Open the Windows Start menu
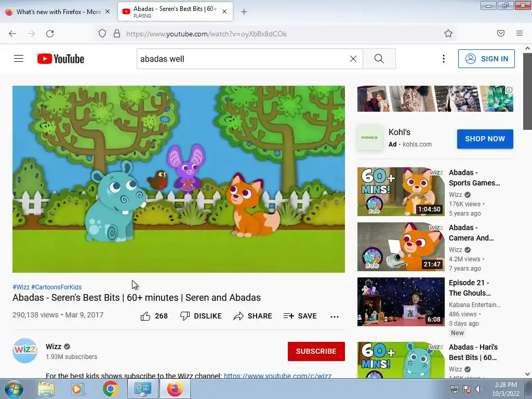 [13, 389]
